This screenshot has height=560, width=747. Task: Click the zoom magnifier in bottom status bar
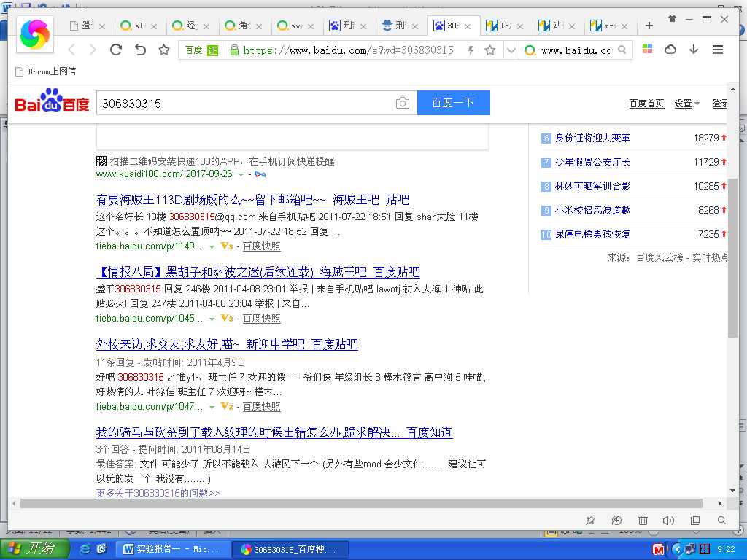[721, 520]
